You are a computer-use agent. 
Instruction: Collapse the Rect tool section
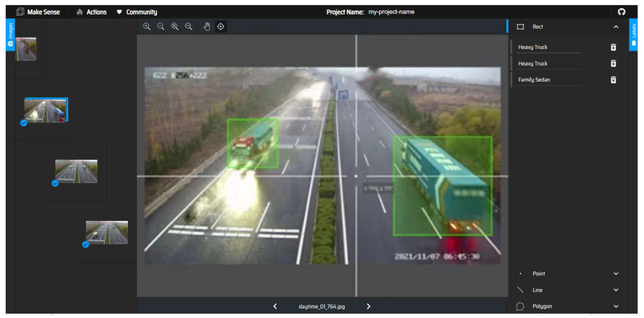click(x=616, y=27)
